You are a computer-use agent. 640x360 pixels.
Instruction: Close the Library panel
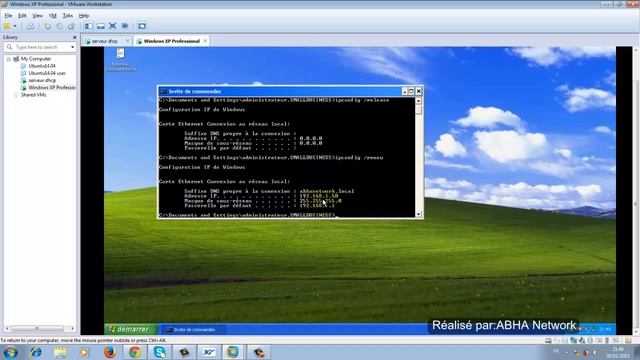pyautogui.click(x=74, y=37)
